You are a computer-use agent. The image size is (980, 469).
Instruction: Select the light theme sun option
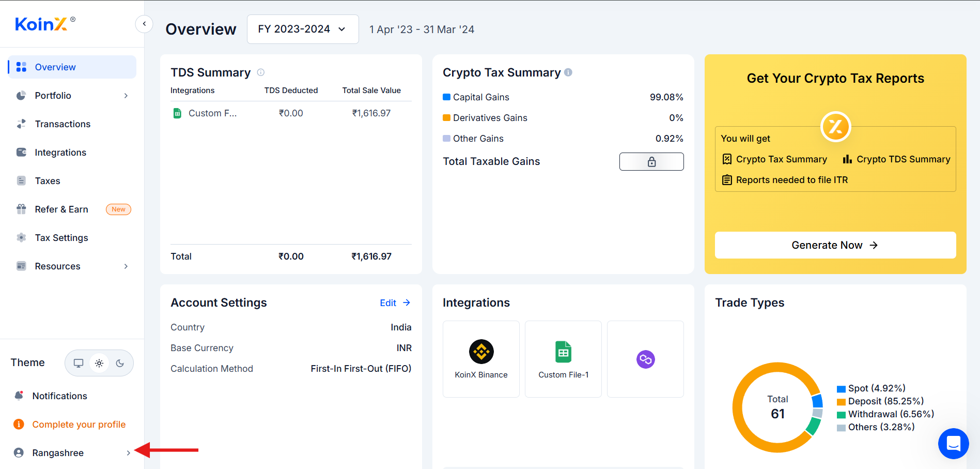(x=99, y=363)
